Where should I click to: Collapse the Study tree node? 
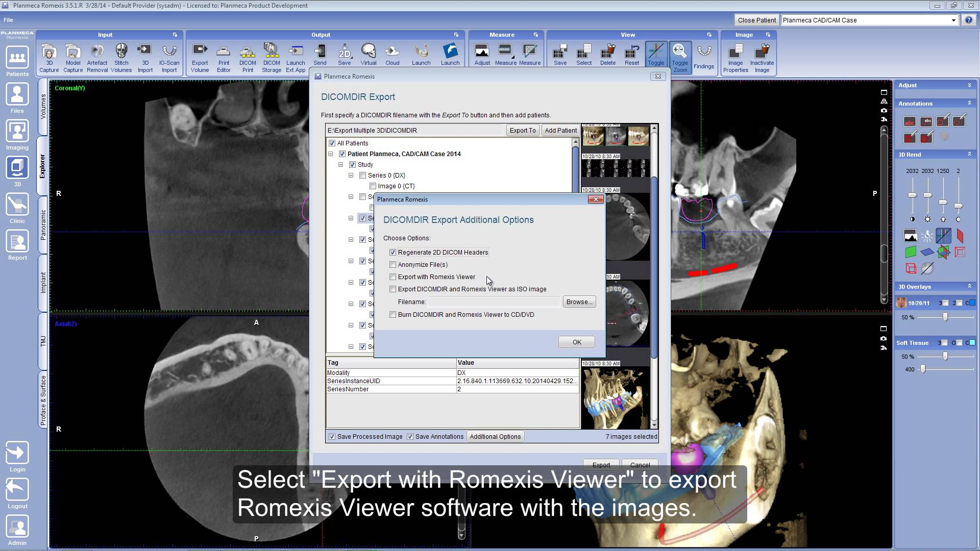point(340,165)
